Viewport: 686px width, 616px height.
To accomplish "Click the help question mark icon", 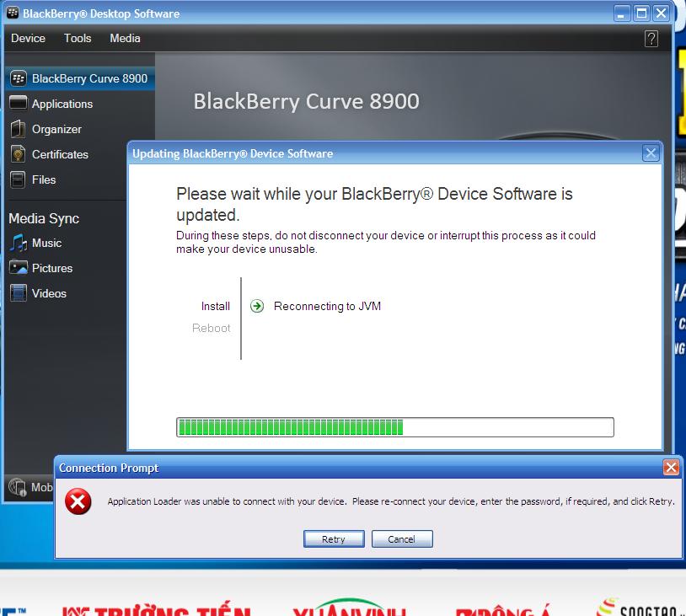I will pyautogui.click(x=651, y=39).
